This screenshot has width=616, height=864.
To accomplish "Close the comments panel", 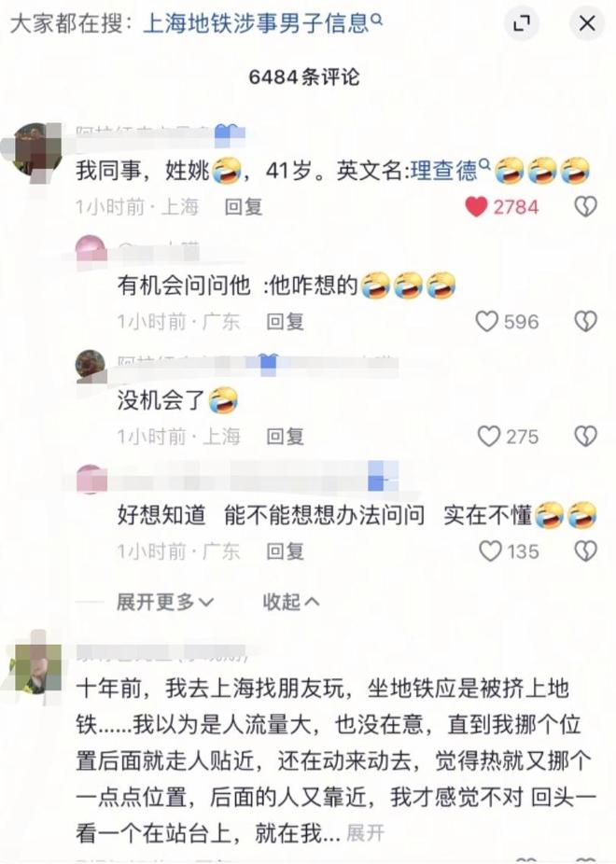I will (587, 23).
